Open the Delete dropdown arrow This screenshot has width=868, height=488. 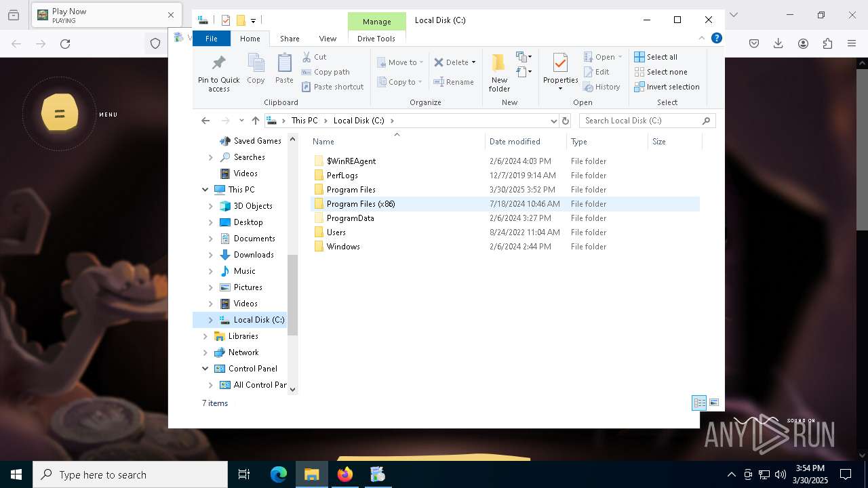pos(473,62)
